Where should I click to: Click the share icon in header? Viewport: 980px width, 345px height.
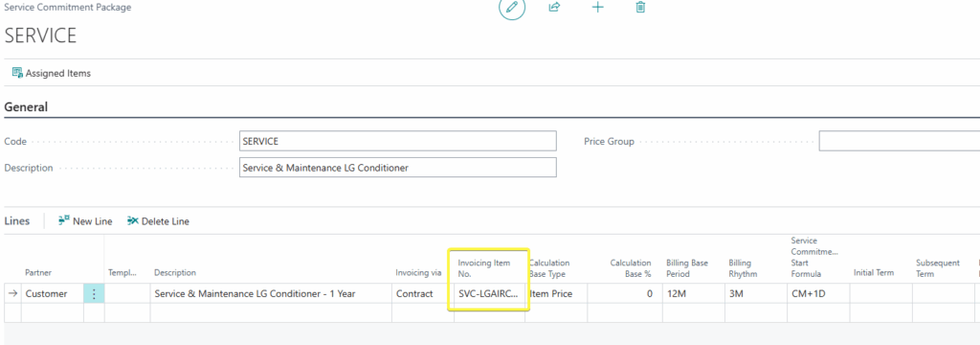(x=554, y=8)
